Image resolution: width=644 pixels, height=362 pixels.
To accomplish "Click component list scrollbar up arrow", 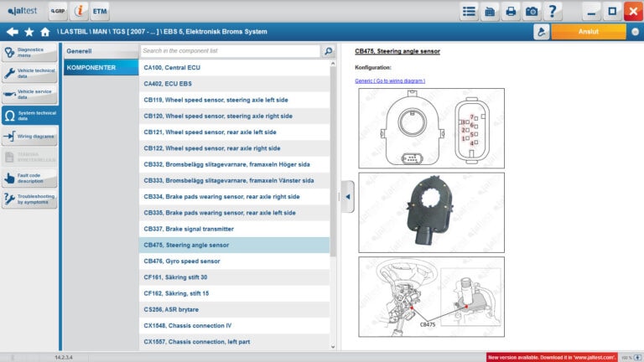I will [x=333, y=63].
